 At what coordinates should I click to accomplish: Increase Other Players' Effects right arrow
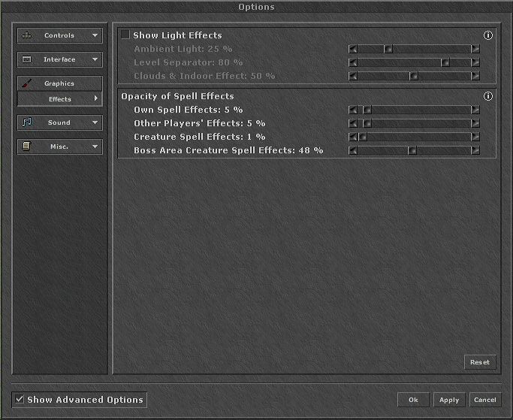475,123
